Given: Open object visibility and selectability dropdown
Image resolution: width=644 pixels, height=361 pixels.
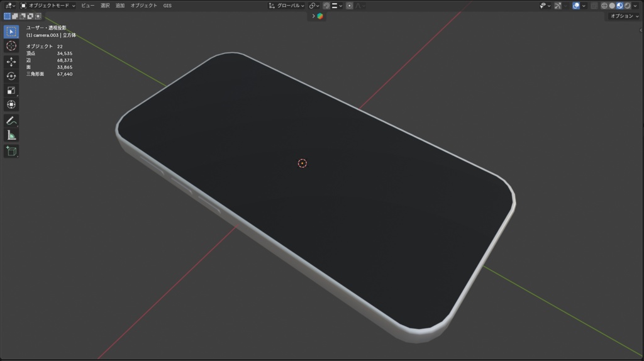Looking at the screenshot, I should pos(545,5).
